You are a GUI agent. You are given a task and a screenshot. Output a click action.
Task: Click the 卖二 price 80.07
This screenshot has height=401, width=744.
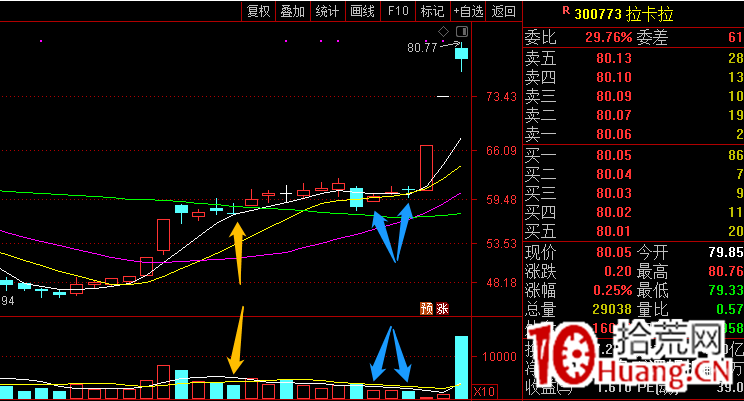click(x=614, y=115)
